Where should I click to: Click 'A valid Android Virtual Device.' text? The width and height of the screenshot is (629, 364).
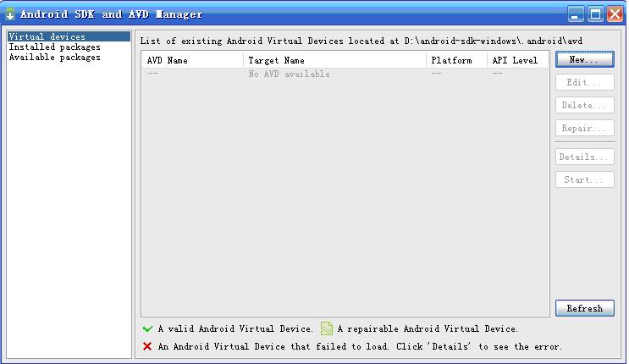coord(235,328)
